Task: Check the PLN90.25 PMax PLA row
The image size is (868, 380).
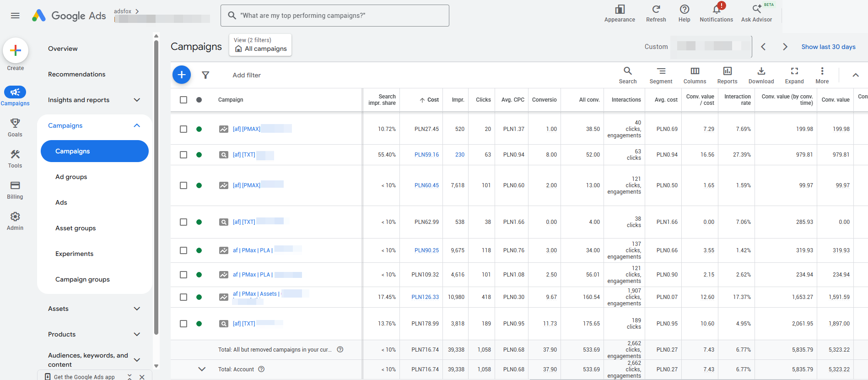Action: pos(183,250)
